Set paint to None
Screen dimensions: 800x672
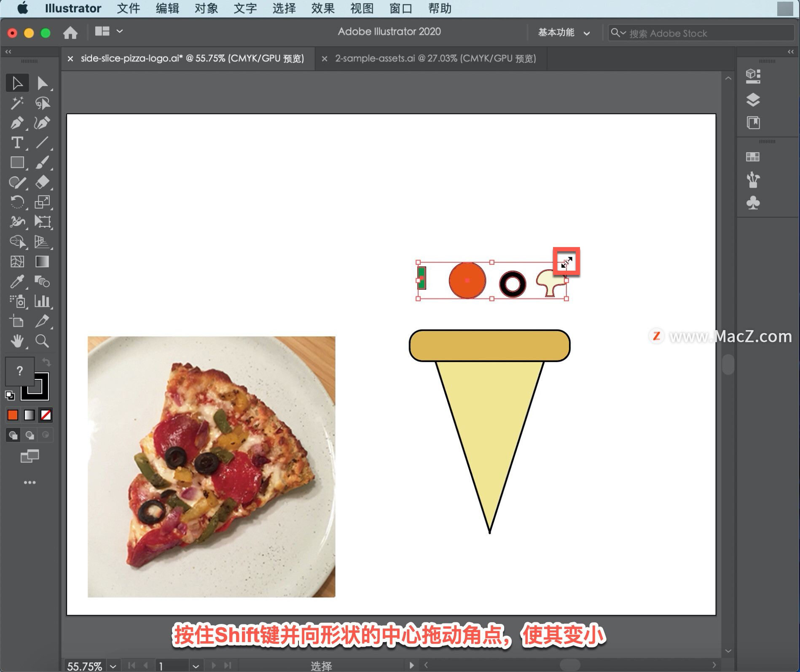[x=46, y=415]
